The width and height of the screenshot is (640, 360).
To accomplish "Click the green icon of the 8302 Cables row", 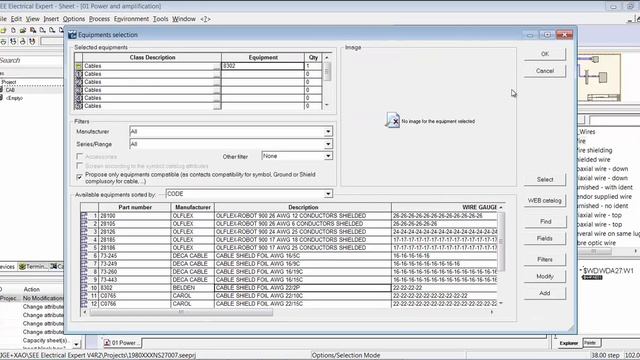I will pos(78,66).
